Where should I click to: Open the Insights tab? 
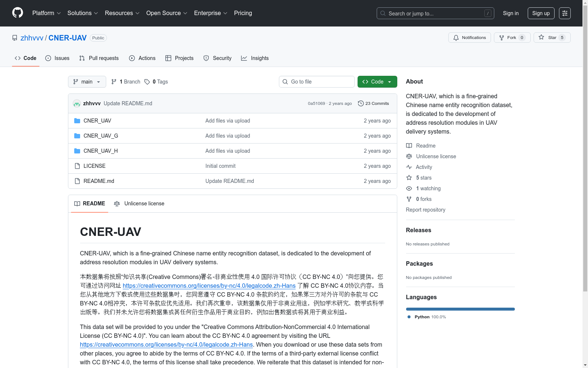click(255, 58)
